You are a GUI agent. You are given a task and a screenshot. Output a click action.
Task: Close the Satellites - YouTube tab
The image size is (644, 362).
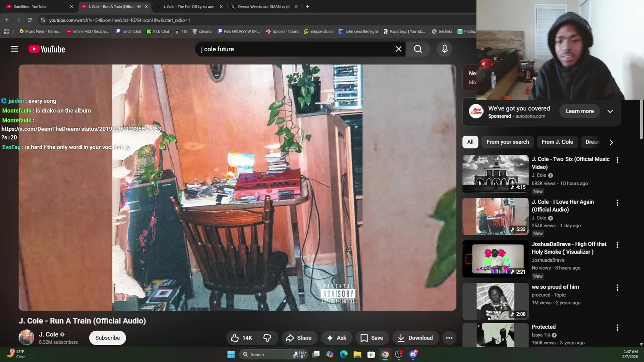71,7
